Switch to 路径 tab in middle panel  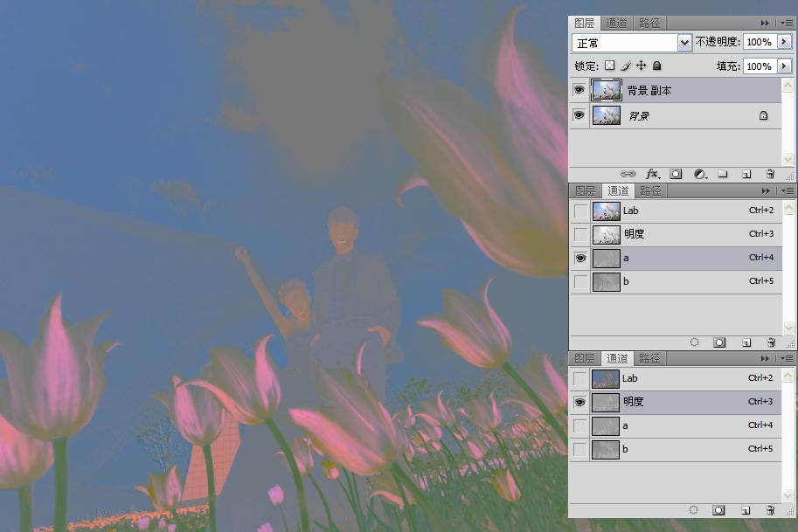650,190
